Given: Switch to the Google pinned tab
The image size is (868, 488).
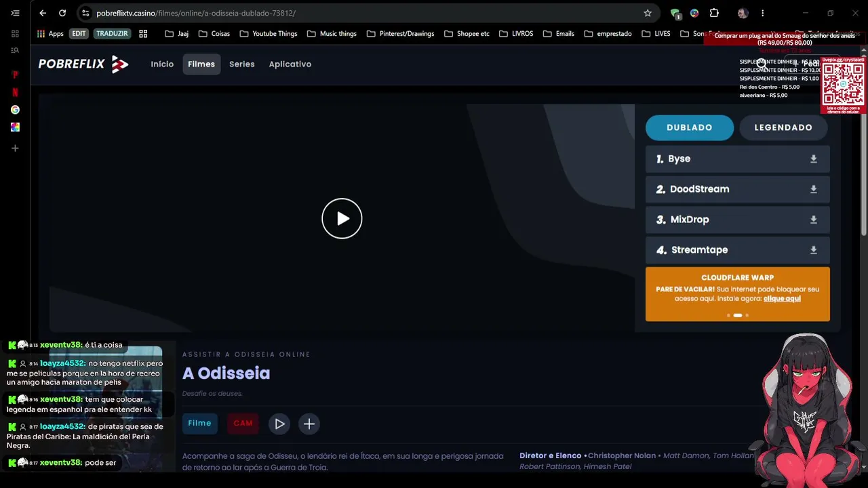Looking at the screenshot, I should (x=15, y=110).
